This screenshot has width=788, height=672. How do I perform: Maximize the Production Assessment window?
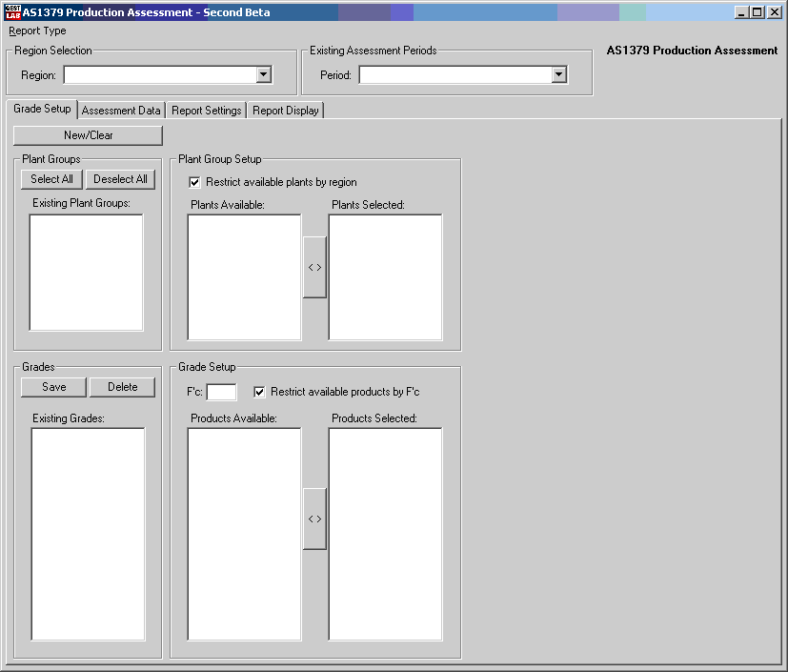click(x=758, y=12)
